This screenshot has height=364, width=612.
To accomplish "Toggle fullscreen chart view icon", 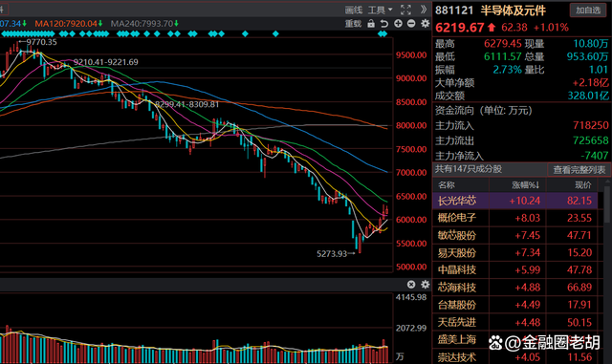I will pos(405,10).
